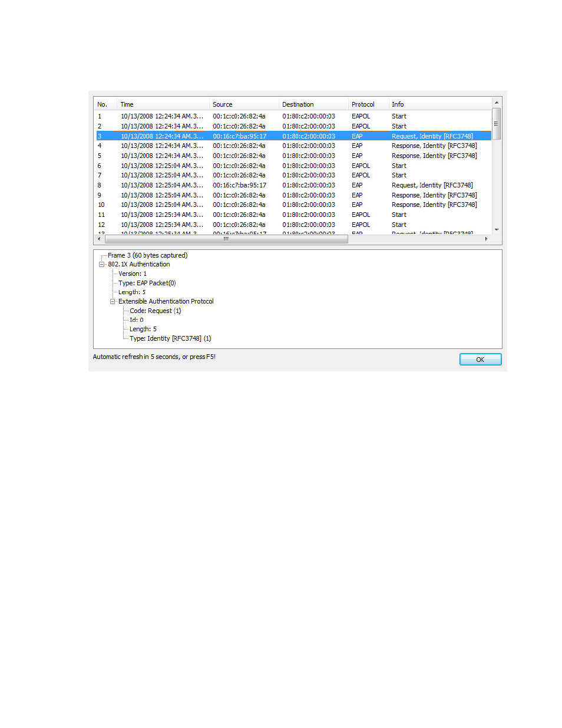Click the vertical scrollbar up arrow
This screenshot has width=562, height=728.
(497, 103)
